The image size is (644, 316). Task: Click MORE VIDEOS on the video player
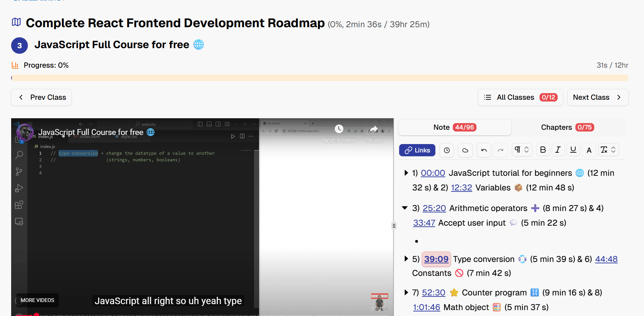(x=37, y=300)
